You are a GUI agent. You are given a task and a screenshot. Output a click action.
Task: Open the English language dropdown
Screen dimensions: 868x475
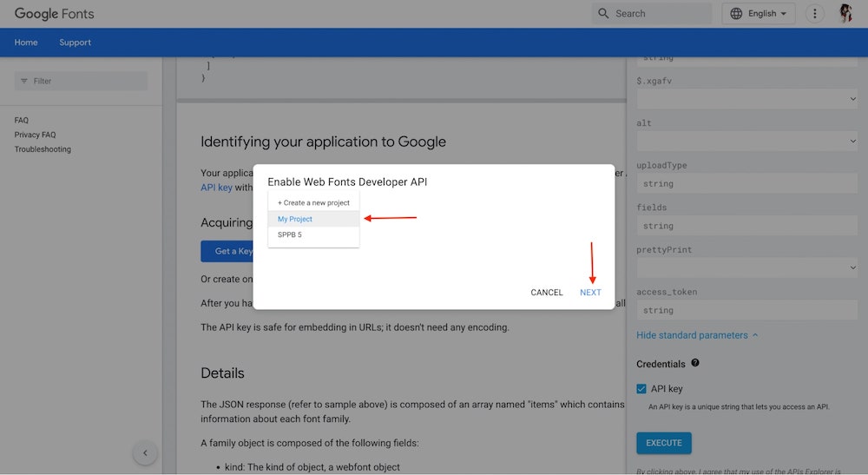(759, 14)
